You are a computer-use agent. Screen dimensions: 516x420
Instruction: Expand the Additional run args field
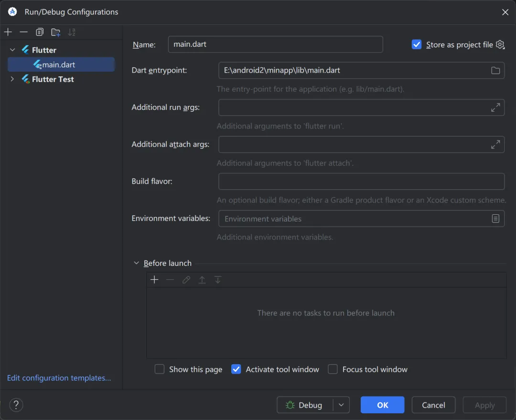[495, 107]
